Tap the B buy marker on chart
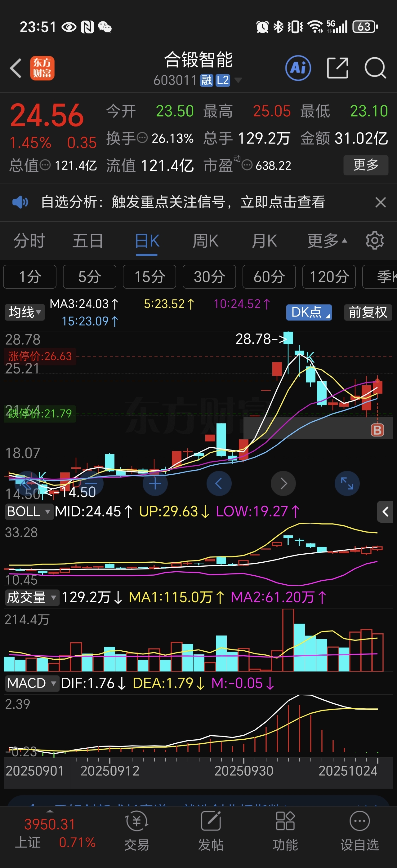Viewport: 397px width, 868px height. (377, 430)
